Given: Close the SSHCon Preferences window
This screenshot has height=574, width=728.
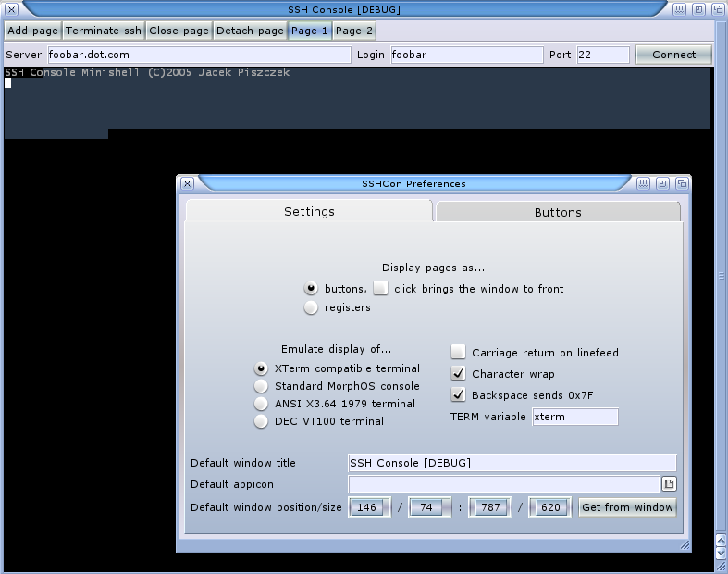Looking at the screenshot, I should (186, 183).
